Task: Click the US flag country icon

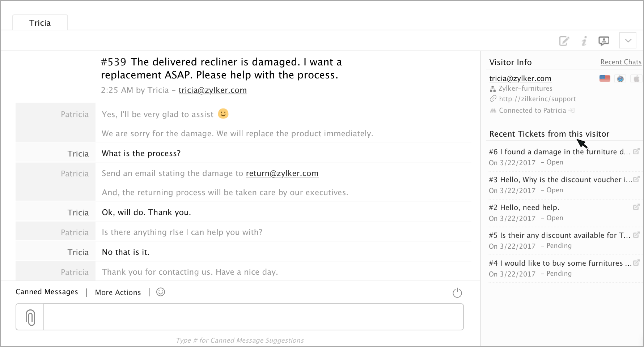Action: point(605,78)
